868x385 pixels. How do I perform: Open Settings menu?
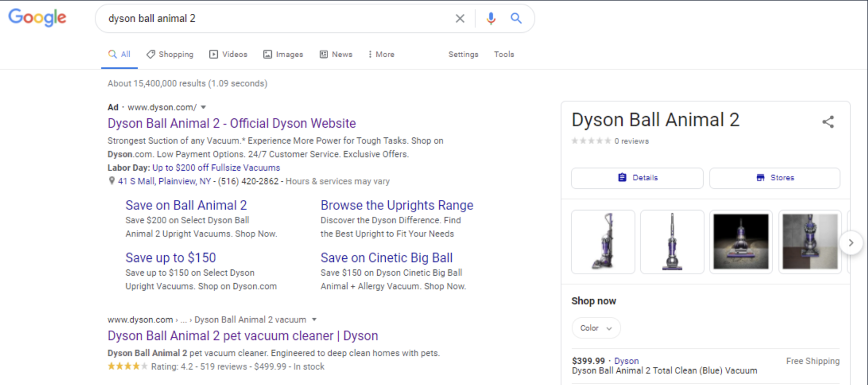463,54
